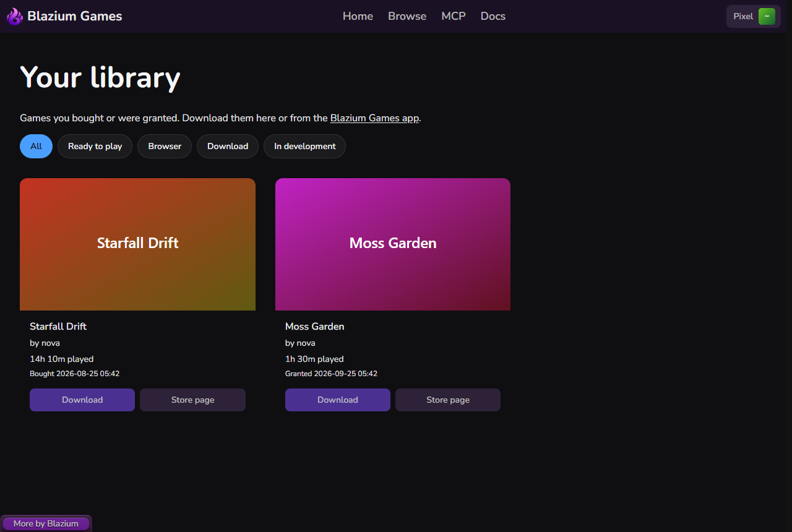The image size is (792, 532).
Task: Open the Browse navigation item
Action: [407, 16]
